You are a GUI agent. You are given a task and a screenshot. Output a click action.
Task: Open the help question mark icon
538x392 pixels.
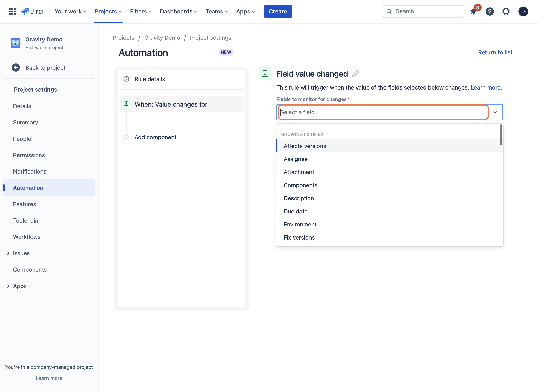(490, 11)
